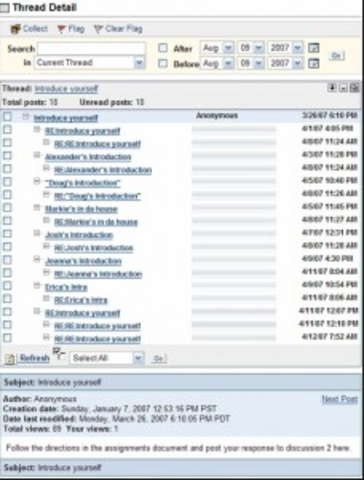Open Markie's in da house post
Screen dimensions: 364x480
[x=81, y=209]
